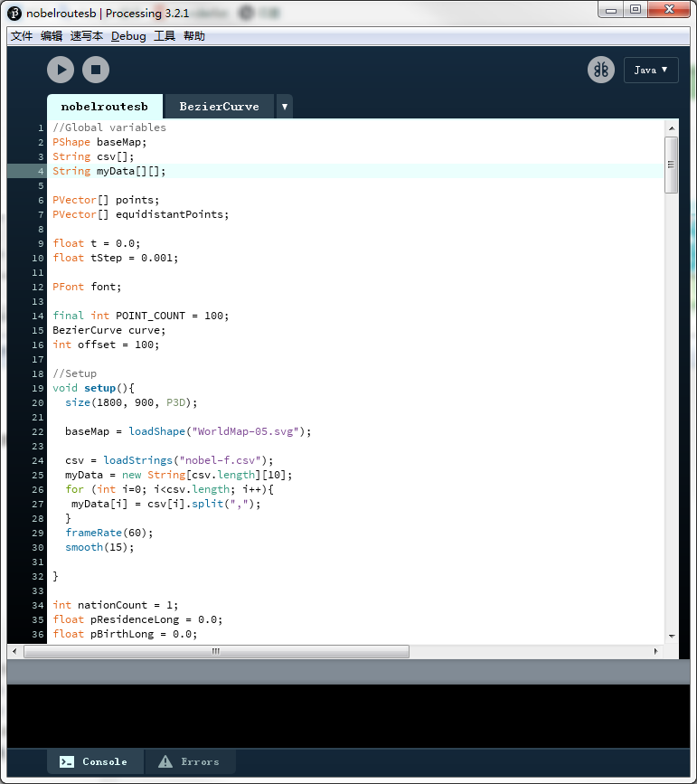Image resolution: width=697 pixels, height=784 pixels.
Task: Stop the running sketch
Action: pyautogui.click(x=96, y=70)
